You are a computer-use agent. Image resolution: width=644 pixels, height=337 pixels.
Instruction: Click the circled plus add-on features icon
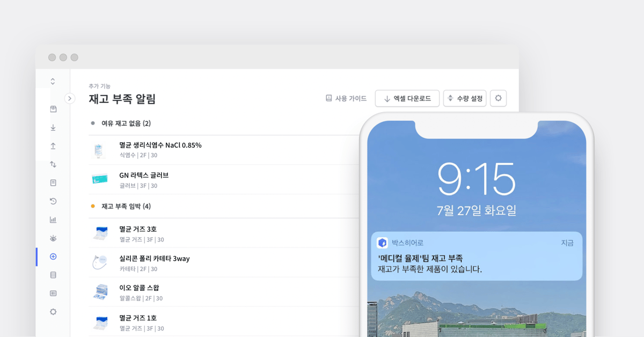point(53,257)
